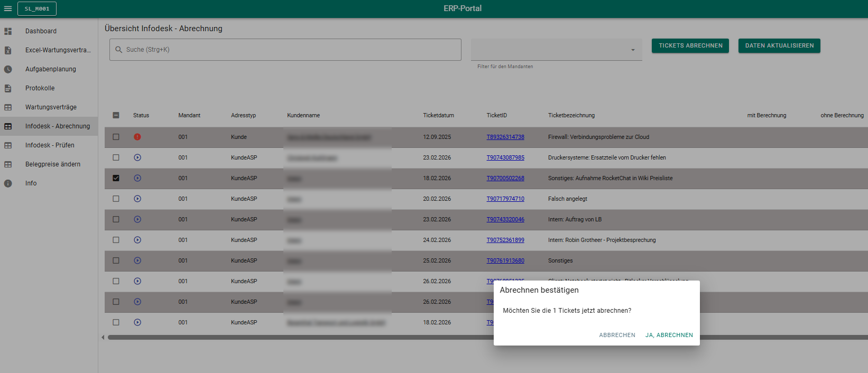This screenshot has width=868, height=373.
Task: Open Wartungsverträge in the sidebar
Action: pos(51,107)
